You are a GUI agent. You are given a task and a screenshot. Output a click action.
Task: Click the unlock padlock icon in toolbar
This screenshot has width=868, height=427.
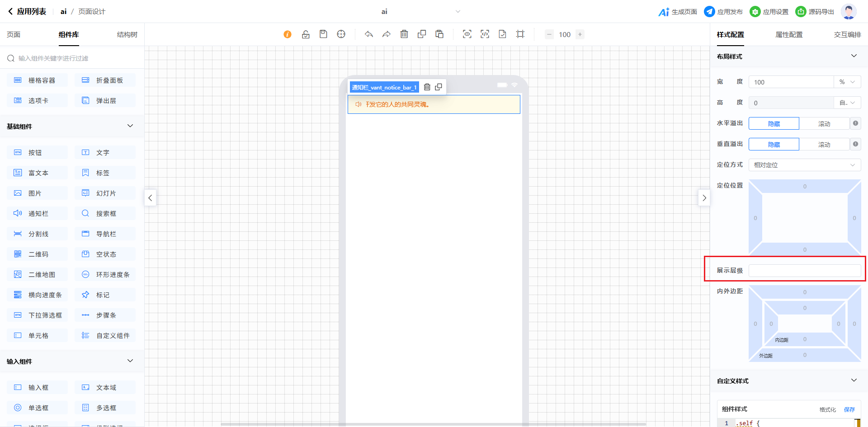click(306, 34)
